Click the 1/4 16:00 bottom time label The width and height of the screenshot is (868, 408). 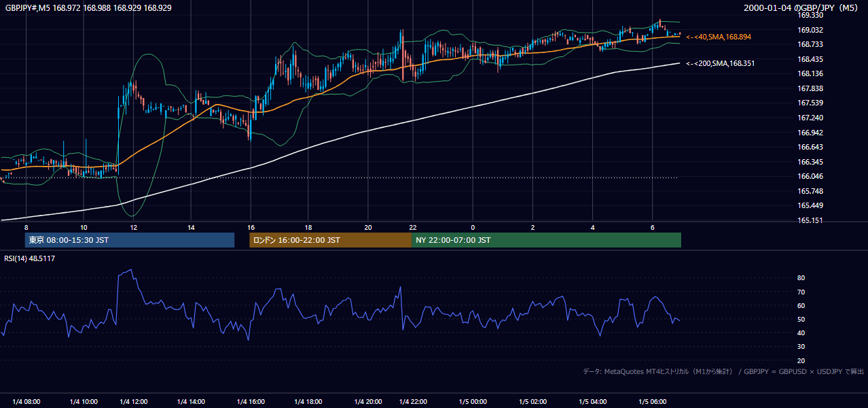(251, 401)
